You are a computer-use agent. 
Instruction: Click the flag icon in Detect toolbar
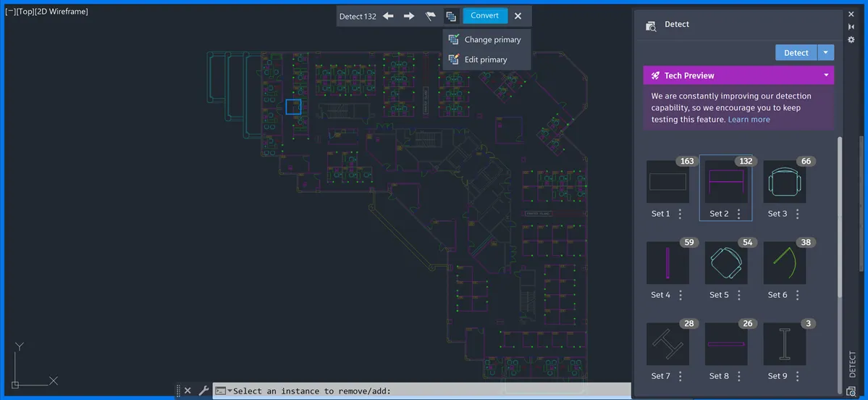tap(430, 16)
